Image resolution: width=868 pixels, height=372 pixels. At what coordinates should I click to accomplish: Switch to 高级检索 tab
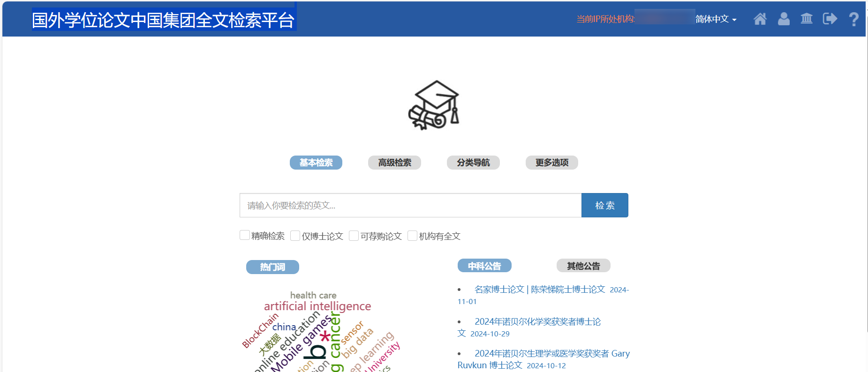coord(394,163)
